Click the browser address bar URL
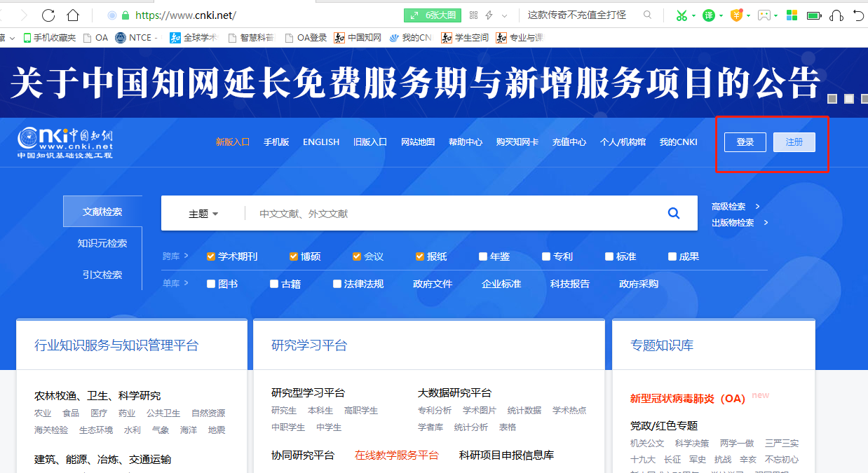Image resolution: width=868 pixels, height=473 pixels. coord(186,15)
